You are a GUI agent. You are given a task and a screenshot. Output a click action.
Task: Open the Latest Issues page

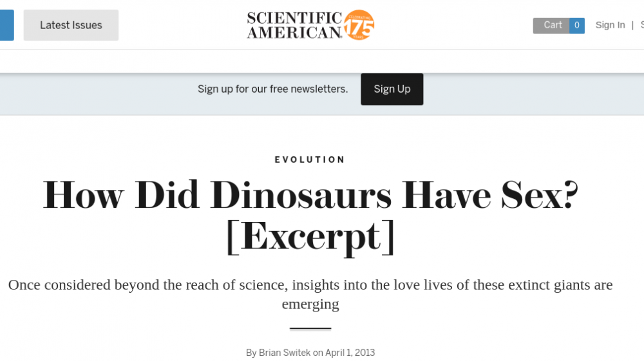click(x=71, y=25)
